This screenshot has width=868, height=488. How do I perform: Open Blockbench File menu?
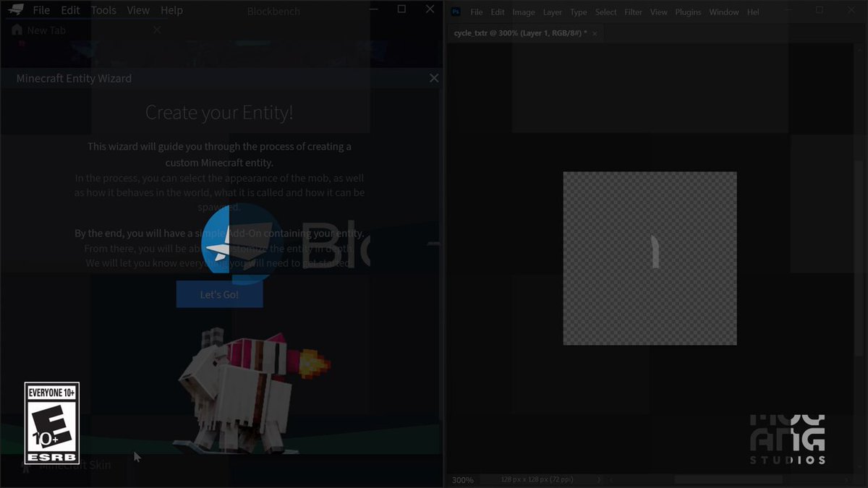tap(41, 10)
